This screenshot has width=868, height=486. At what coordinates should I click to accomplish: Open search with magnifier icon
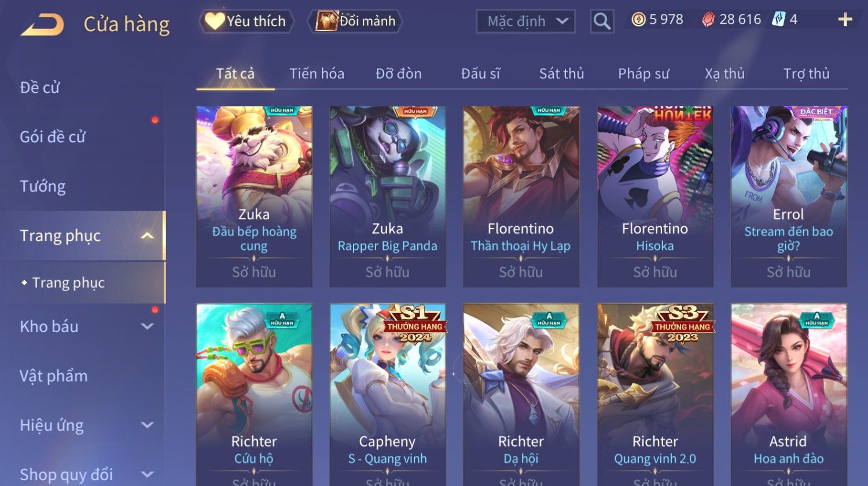pyautogui.click(x=602, y=21)
